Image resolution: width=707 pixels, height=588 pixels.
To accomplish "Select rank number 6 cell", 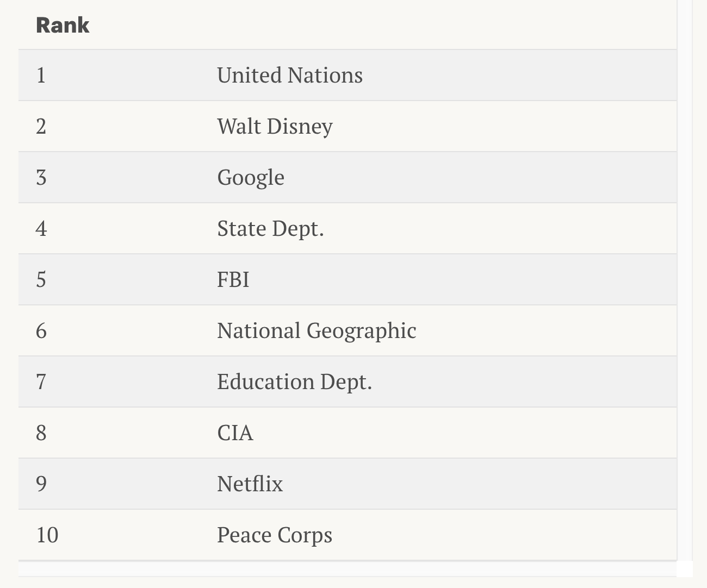I will coord(41,331).
